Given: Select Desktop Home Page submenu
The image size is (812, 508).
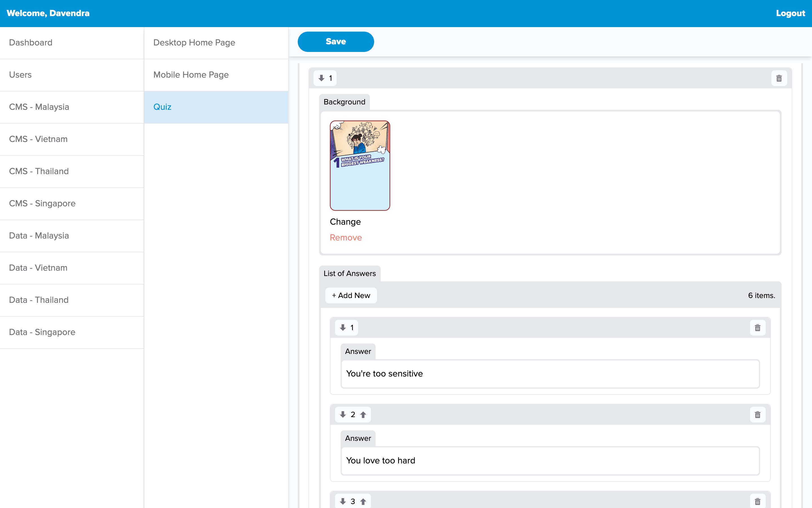Looking at the screenshot, I should [216, 43].
